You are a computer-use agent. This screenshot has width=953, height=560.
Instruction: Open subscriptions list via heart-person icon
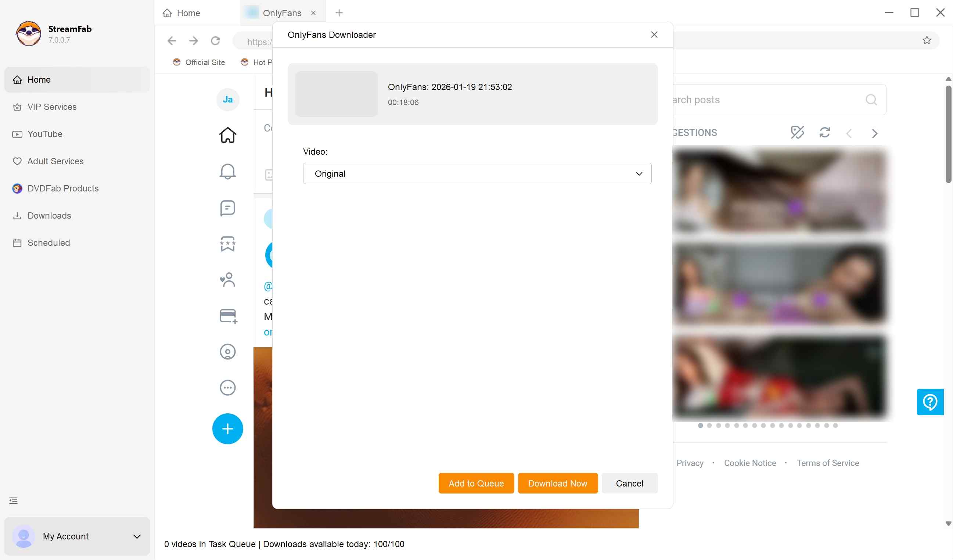tap(227, 280)
